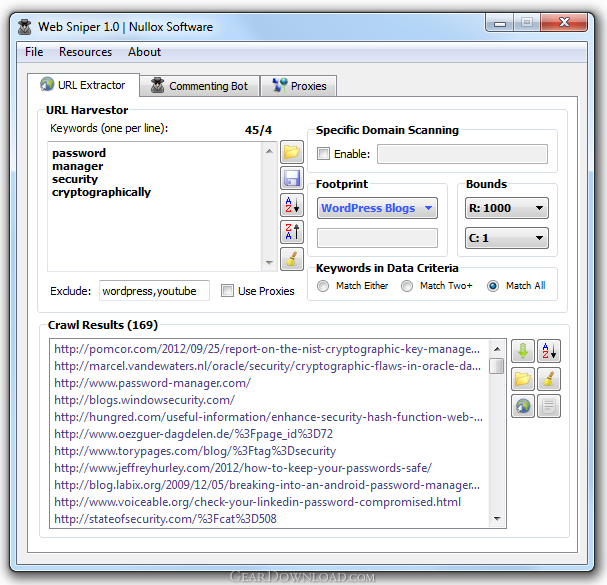Click crawl results scrollbar up arrow

coord(497,349)
